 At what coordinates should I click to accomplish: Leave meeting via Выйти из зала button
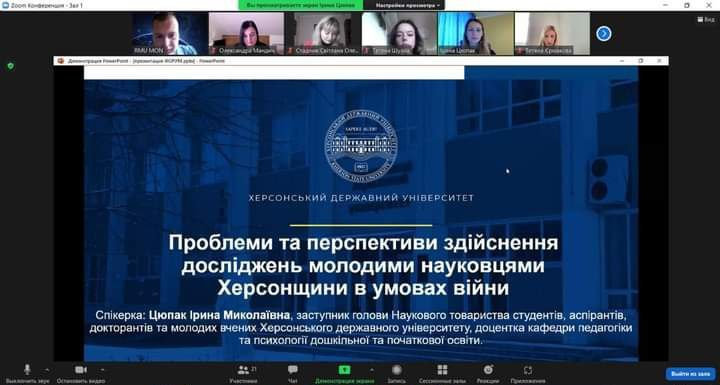click(691, 374)
